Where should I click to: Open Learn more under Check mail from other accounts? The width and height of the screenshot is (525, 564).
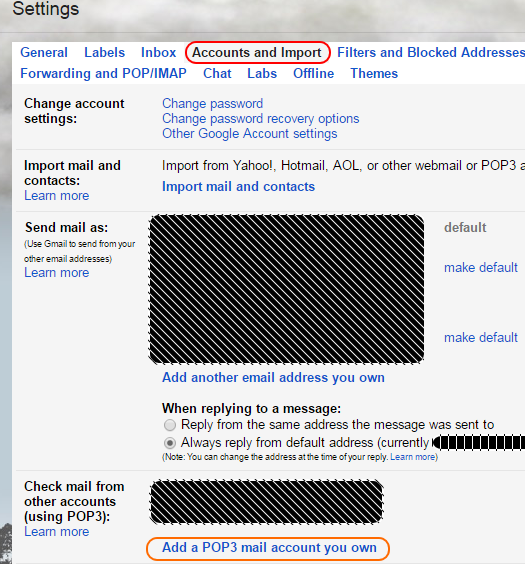57,532
